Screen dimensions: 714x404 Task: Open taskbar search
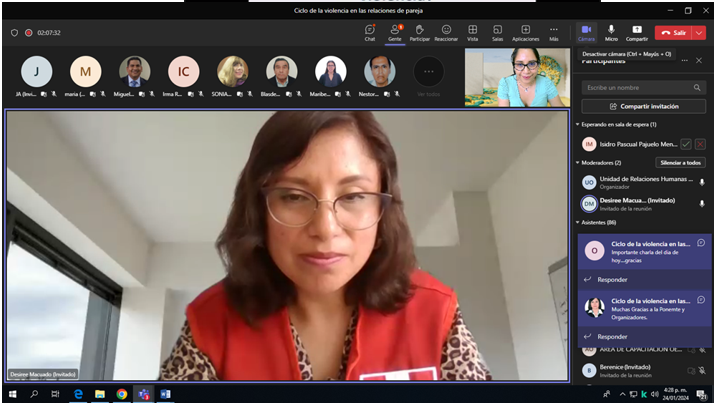pyautogui.click(x=34, y=394)
